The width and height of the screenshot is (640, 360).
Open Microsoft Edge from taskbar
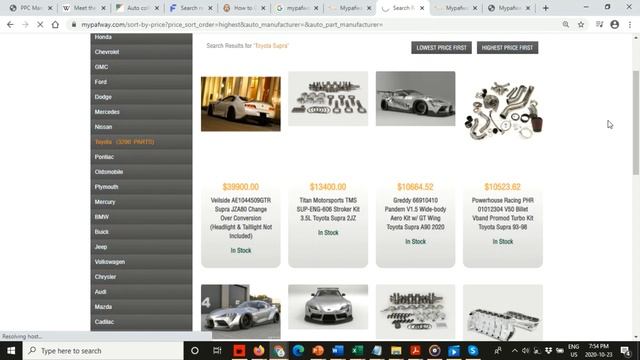click(x=298, y=351)
